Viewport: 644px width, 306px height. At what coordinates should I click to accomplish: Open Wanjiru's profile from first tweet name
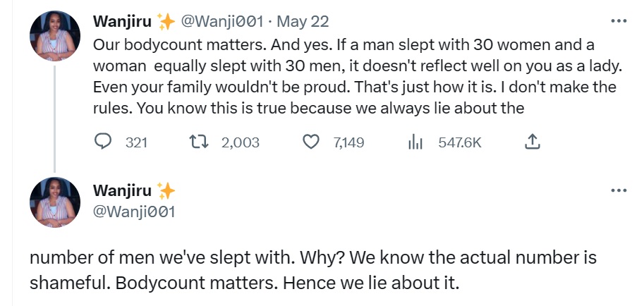click(x=123, y=22)
